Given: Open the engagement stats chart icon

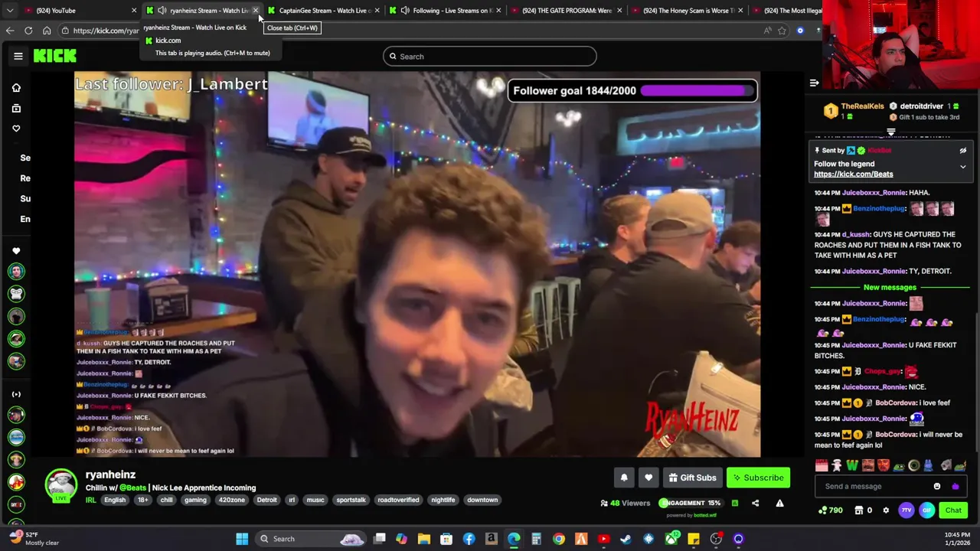Looking at the screenshot, I should [x=735, y=504].
